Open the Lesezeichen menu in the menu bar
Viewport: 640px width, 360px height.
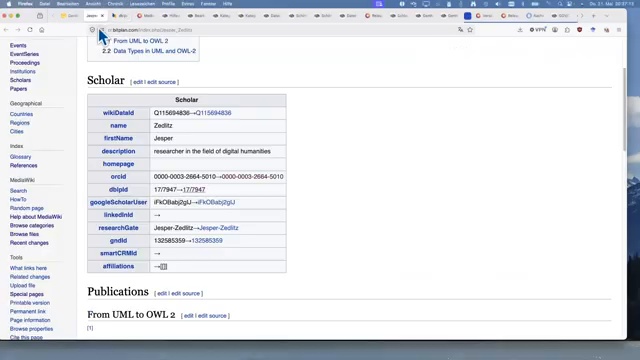(142, 4)
